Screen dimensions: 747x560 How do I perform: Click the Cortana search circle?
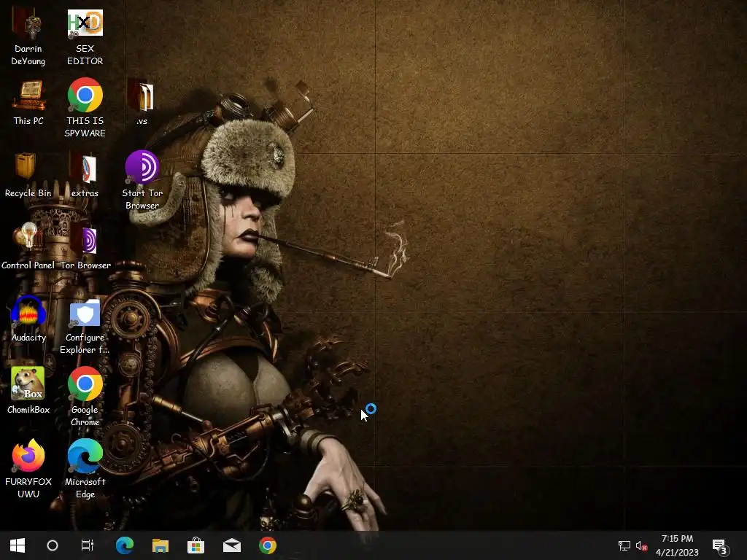pos(53,545)
